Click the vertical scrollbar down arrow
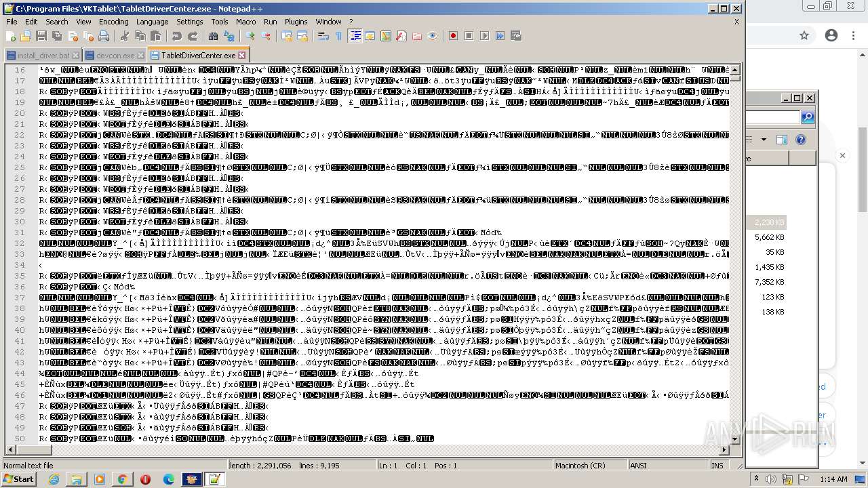 pos(735,439)
